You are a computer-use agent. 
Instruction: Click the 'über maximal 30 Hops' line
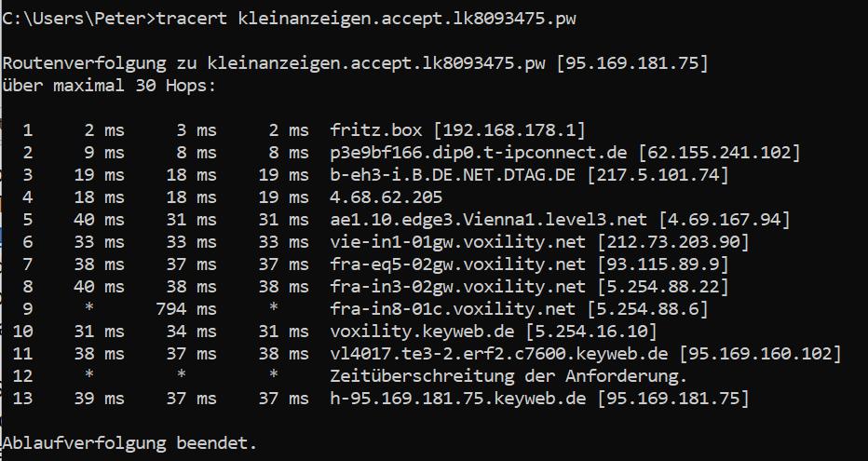pyautogui.click(x=108, y=86)
